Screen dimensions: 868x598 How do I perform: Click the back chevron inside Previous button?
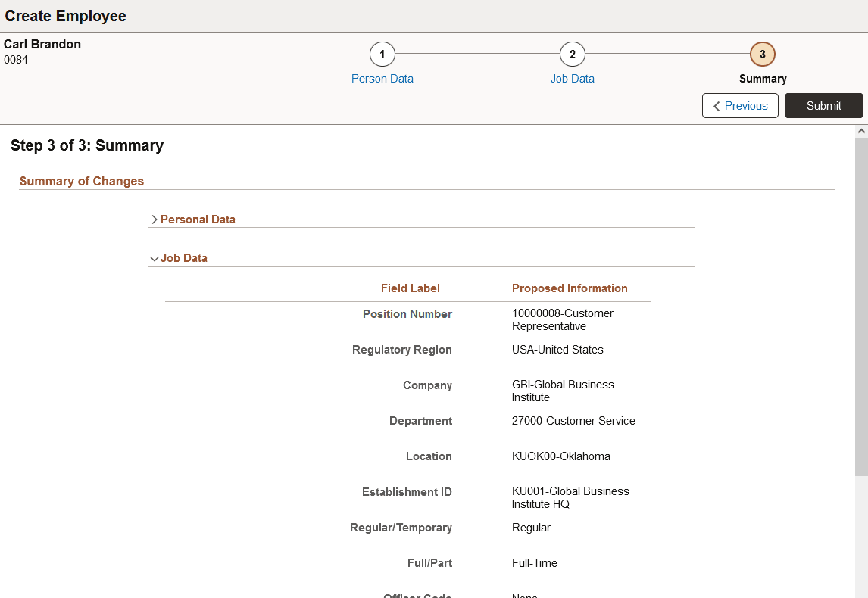pyautogui.click(x=717, y=105)
